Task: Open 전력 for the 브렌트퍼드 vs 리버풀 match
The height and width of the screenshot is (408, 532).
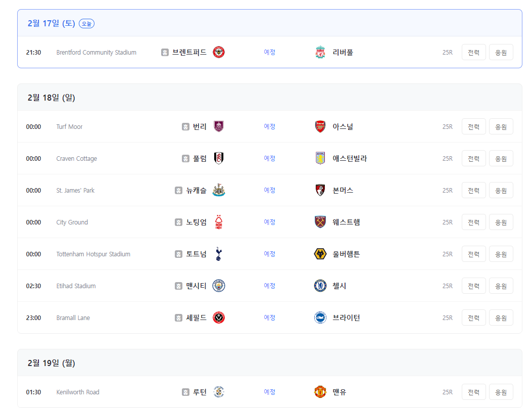Action: [473, 52]
